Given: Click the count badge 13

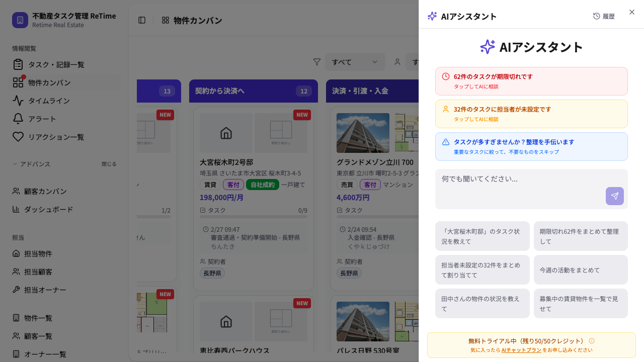Looking at the screenshot, I should [167, 91].
